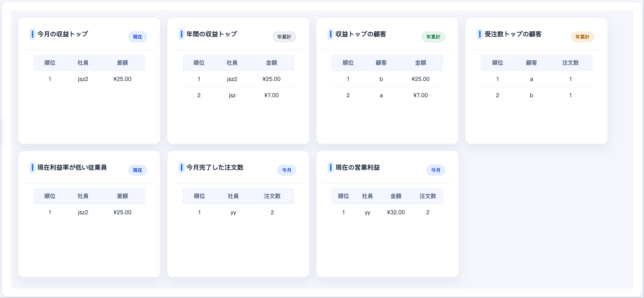Viewport: 644px width, 298px height.
Task: Click customer b cell in 収益トップの顧客
Action: tap(381, 79)
